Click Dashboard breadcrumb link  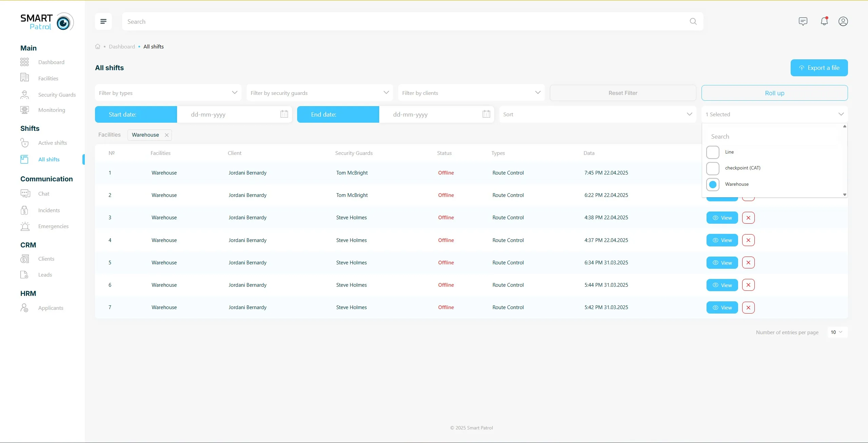122,46
